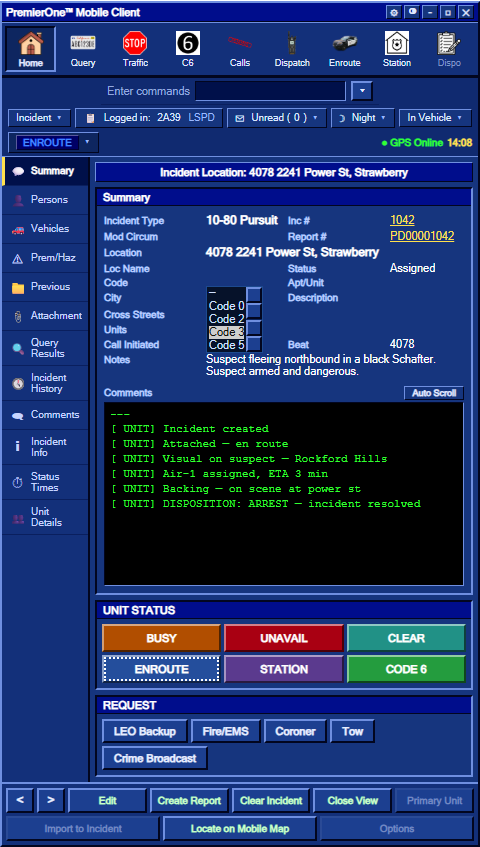Open the Home toolbar icon

click(31, 49)
